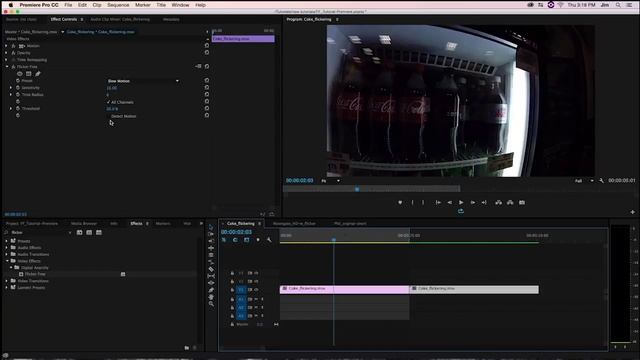Expand Presets folder in Effects panel

[x=7, y=241]
